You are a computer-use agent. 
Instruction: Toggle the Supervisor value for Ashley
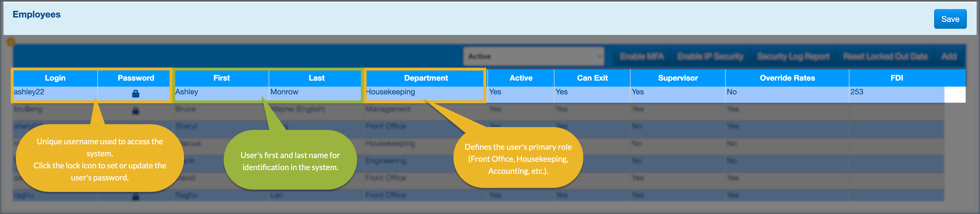(637, 92)
